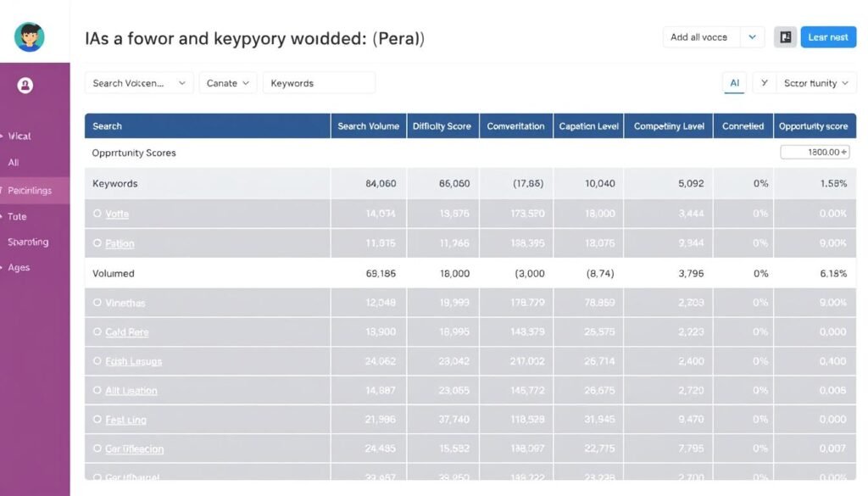Select the AI filter icon above the table
The height and width of the screenshot is (496, 868).
[736, 82]
